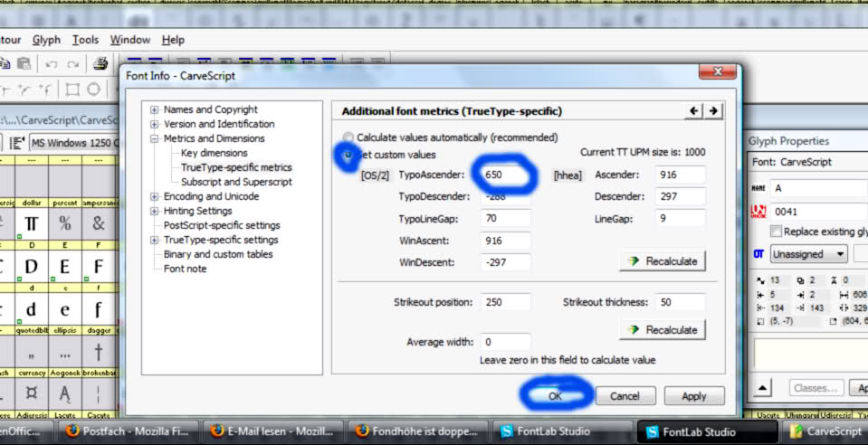Screen dimensions: 868x445
Task: Open the Tools menu
Action: pos(85,40)
